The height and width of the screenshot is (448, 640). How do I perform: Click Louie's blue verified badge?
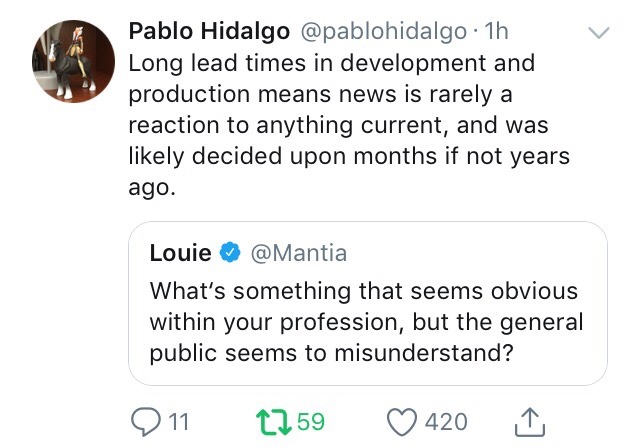click(x=229, y=254)
